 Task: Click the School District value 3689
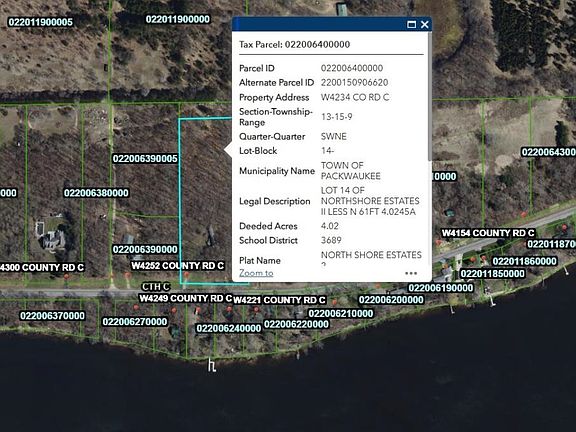click(x=331, y=240)
